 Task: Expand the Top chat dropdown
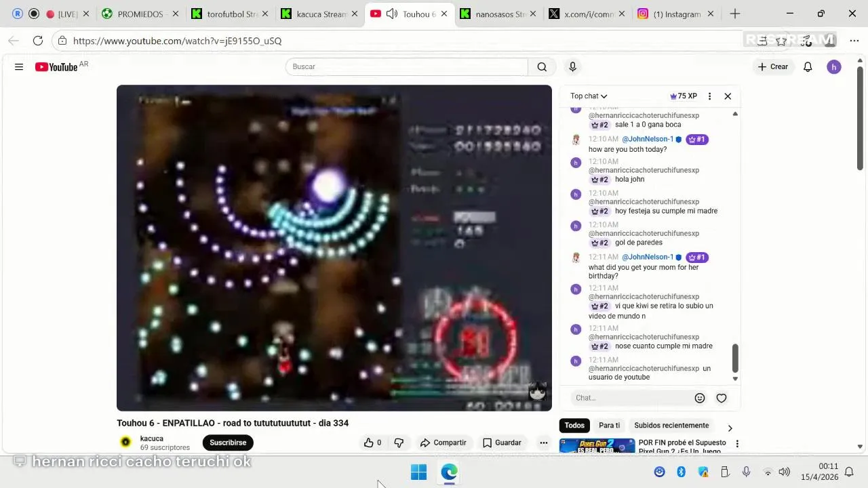coord(589,96)
